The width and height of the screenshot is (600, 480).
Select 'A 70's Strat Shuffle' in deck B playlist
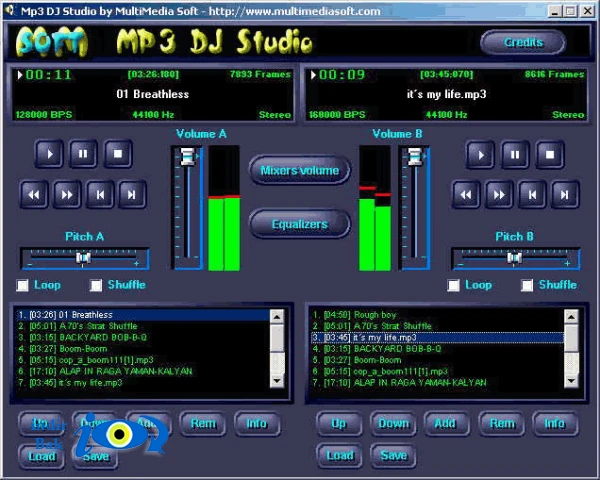[437, 326]
